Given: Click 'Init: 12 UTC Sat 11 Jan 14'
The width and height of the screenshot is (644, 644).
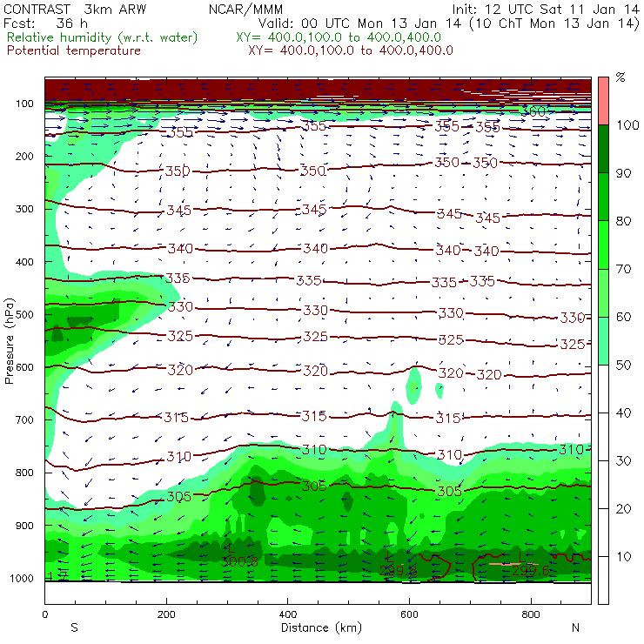Looking at the screenshot, I should click(546, 10).
